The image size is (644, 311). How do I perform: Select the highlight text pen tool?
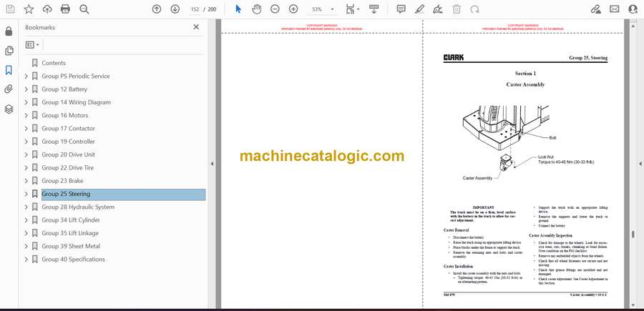pyautogui.click(x=419, y=9)
